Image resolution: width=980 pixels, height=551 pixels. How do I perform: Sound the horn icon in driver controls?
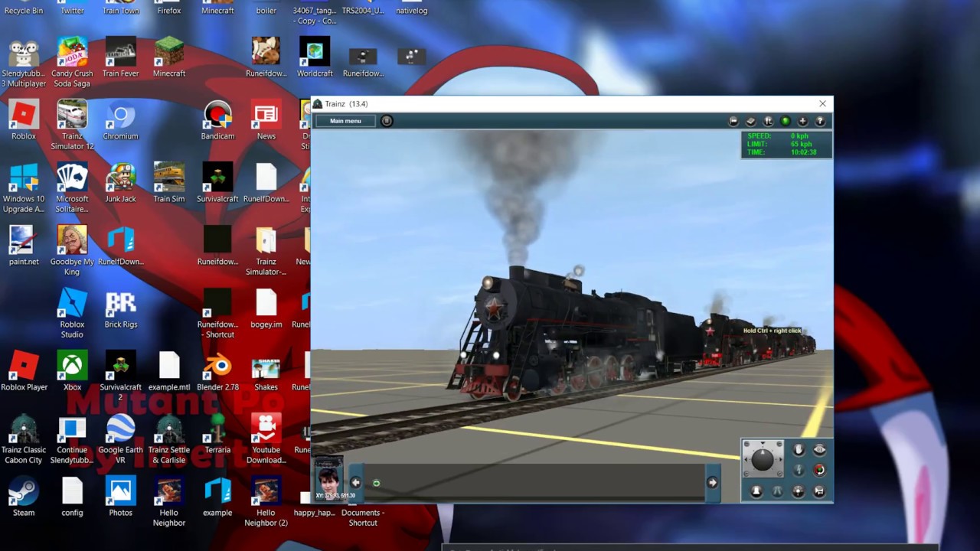click(x=819, y=491)
